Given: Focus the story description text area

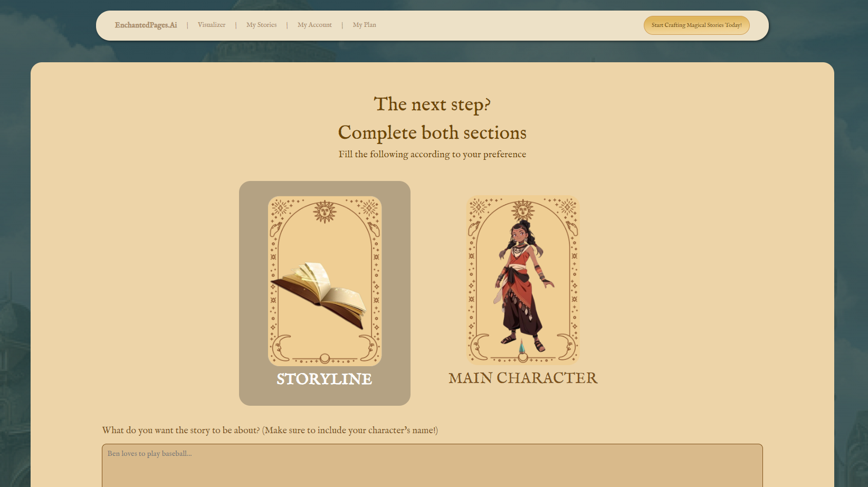Looking at the screenshot, I should [432, 465].
